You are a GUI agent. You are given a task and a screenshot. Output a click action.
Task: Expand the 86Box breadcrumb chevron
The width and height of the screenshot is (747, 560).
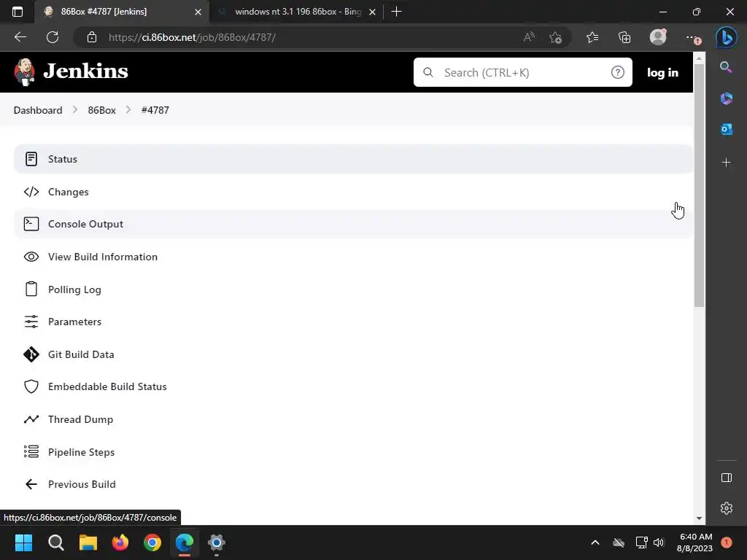[128, 110]
